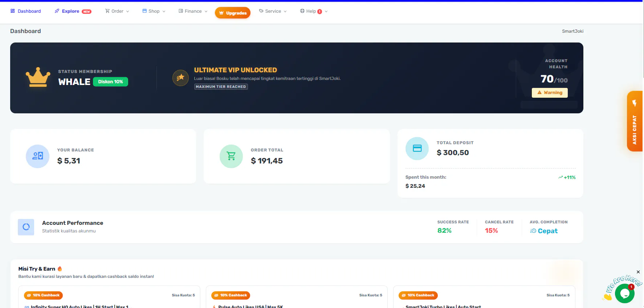This screenshot has height=308, width=644.
Task: Click the SmartJoki breadcrumb text
Action: point(572,31)
